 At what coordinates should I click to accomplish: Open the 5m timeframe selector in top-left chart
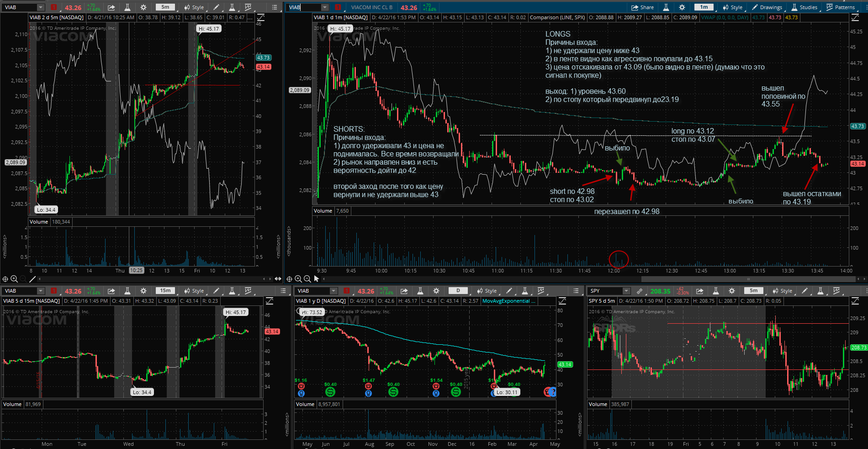click(x=165, y=7)
